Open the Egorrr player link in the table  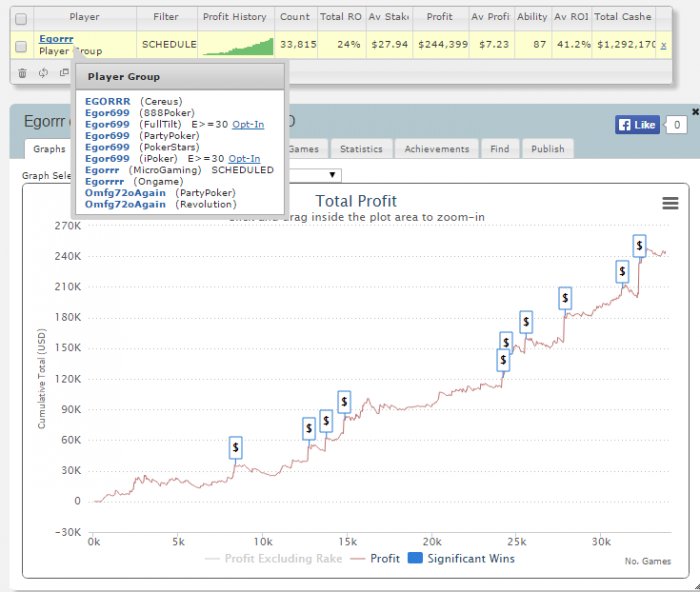[x=56, y=39]
